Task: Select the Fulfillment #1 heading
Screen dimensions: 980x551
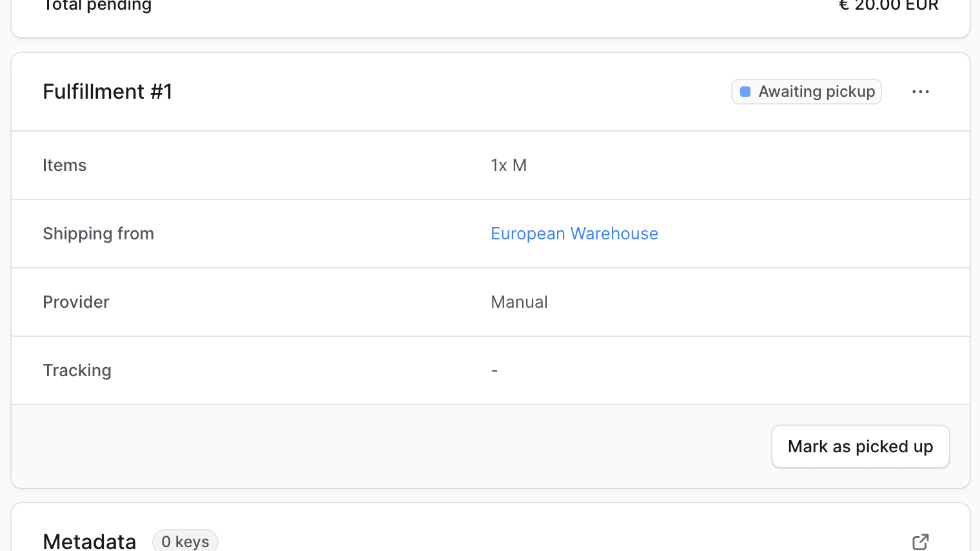Action: [x=108, y=92]
